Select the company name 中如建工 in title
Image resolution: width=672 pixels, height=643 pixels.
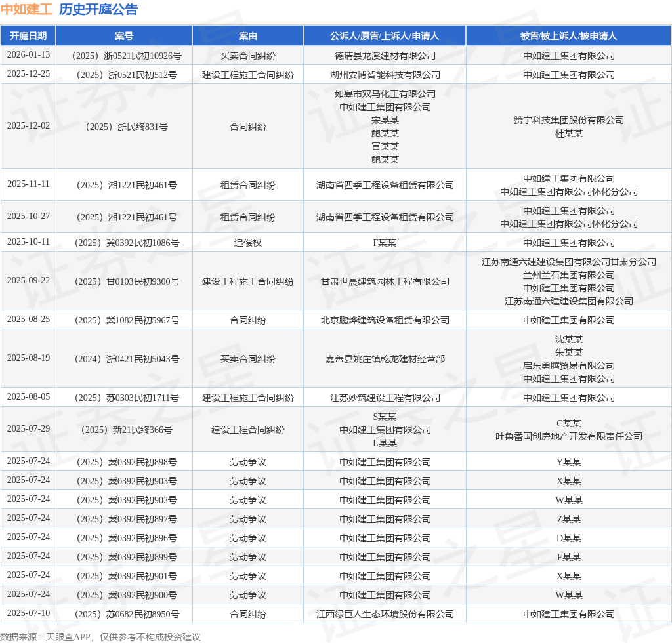coord(26,9)
